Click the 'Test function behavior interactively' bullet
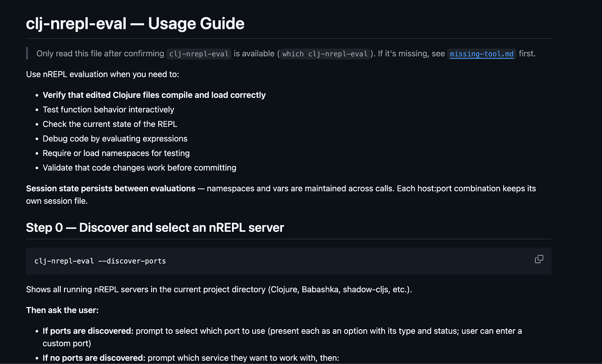Screen dimensions: 602x364 (x=108, y=109)
